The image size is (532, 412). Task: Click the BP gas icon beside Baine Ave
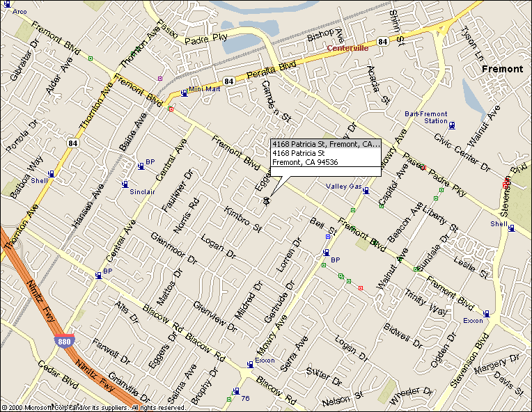[141, 166]
